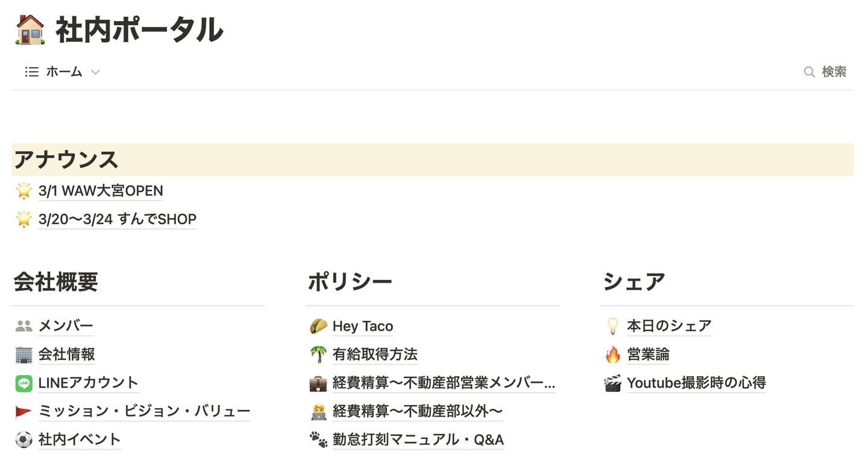
Task: Open the 3/1 WAW大宮OPEN announcement
Action: 101,191
